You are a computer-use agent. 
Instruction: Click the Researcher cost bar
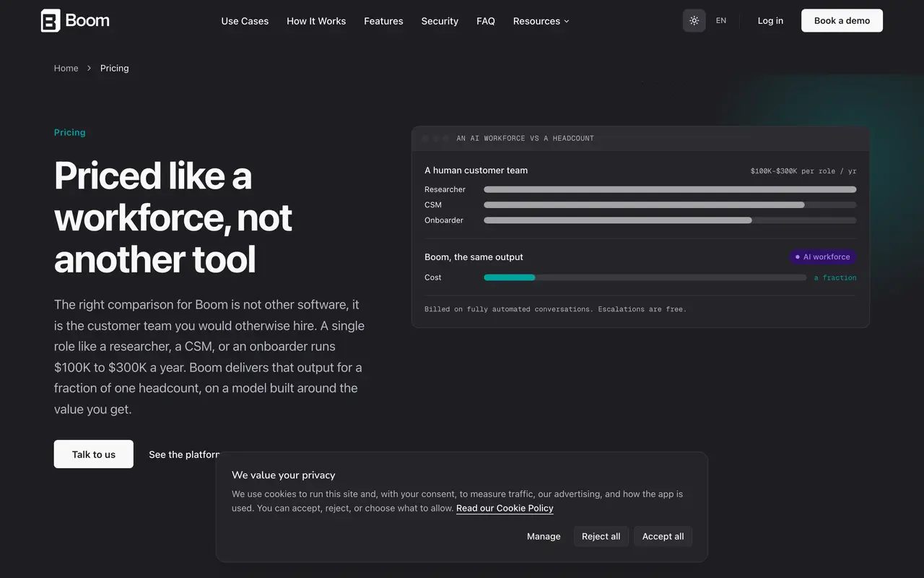coord(670,189)
